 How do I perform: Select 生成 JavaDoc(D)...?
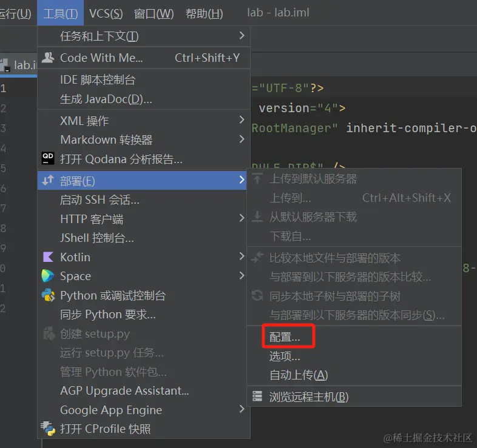tap(144, 99)
